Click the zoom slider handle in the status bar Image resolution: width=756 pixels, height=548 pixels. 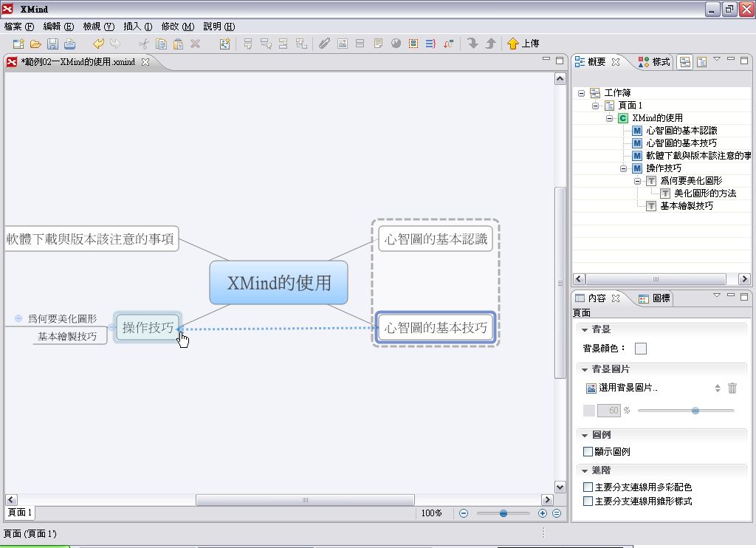[504, 513]
